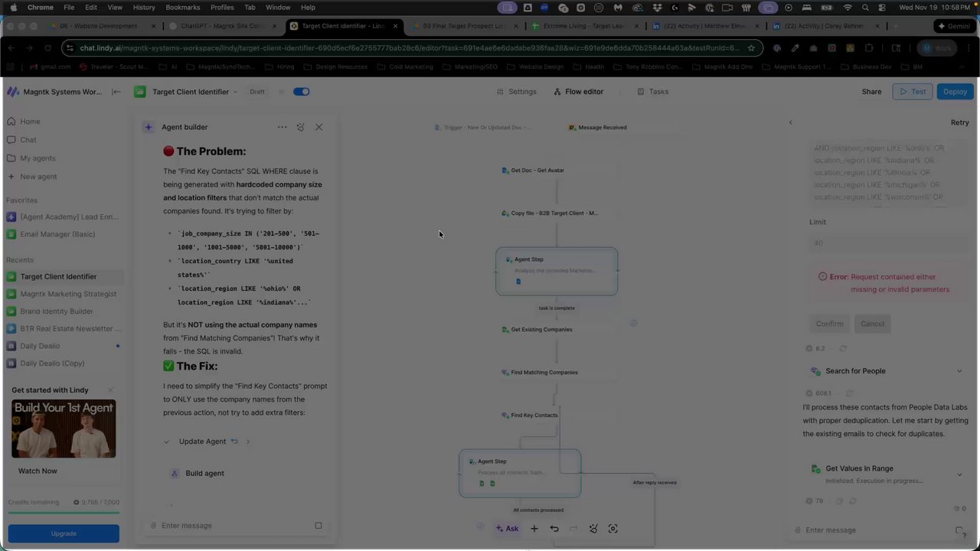Close the Agent builder panel

[x=319, y=127]
